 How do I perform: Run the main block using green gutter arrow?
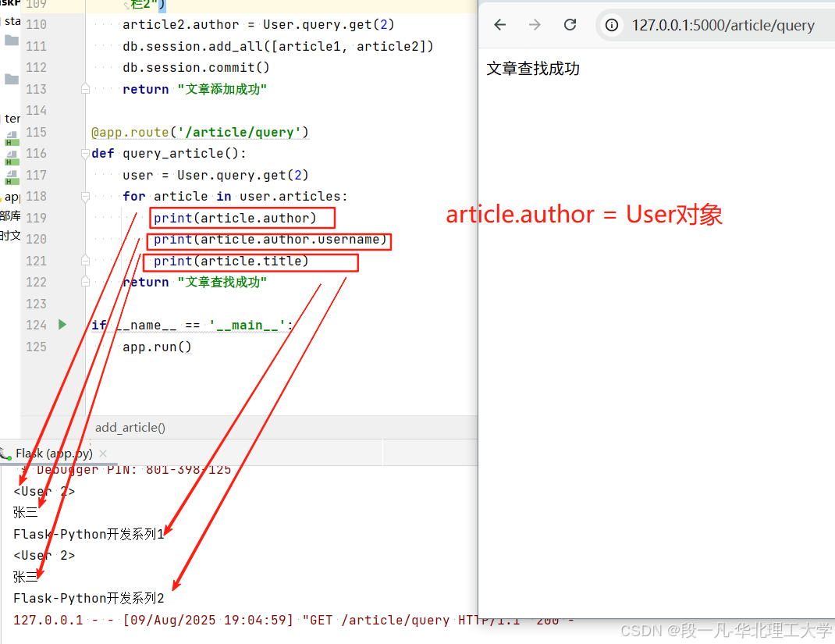tap(62, 325)
